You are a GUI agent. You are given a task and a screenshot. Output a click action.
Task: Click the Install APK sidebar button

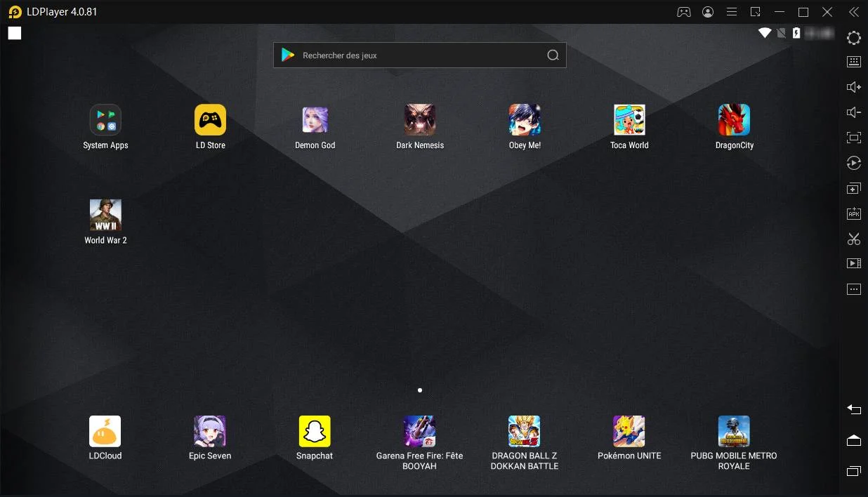coord(854,213)
